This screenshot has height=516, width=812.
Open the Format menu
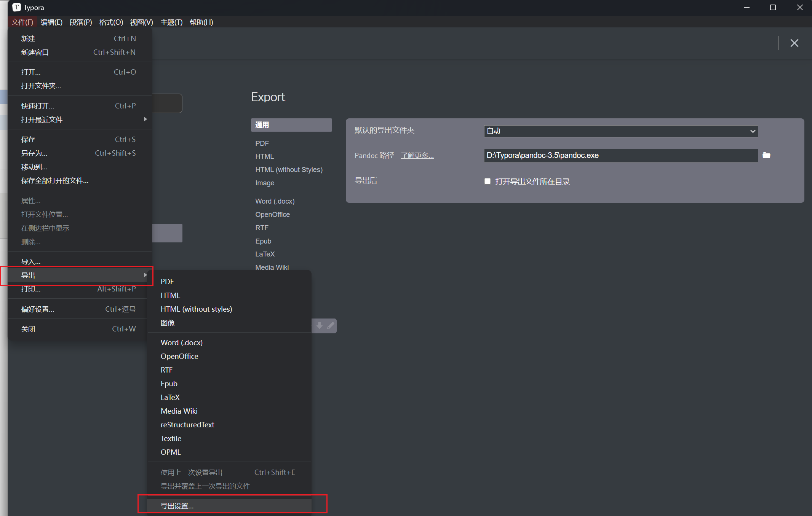pos(111,22)
